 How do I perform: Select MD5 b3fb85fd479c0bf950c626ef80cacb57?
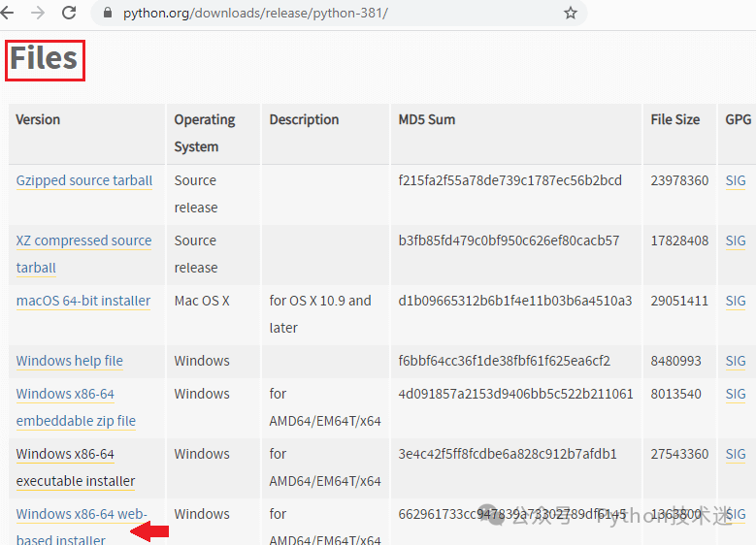(x=509, y=240)
